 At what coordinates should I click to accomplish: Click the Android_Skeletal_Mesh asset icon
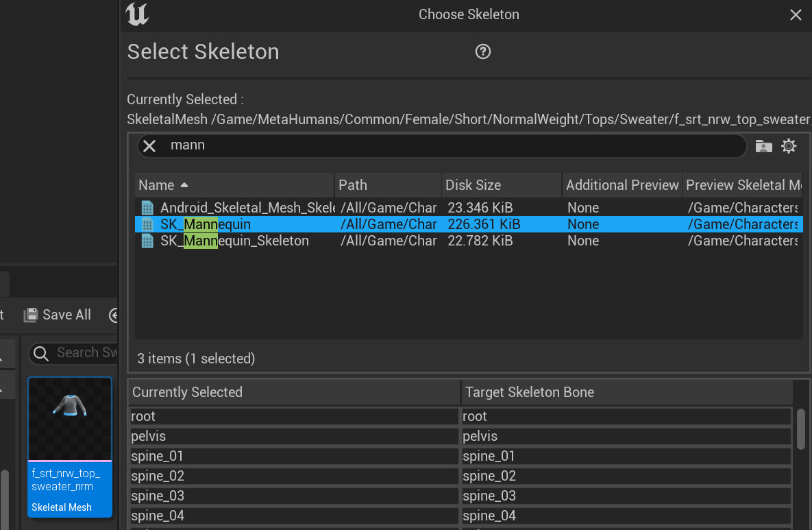coord(147,208)
